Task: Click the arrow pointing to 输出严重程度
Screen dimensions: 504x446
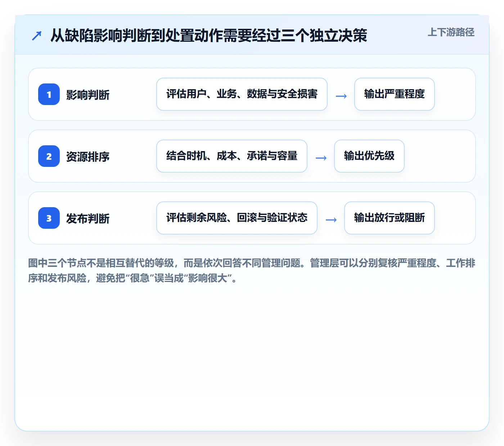Action: coord(341,96)
